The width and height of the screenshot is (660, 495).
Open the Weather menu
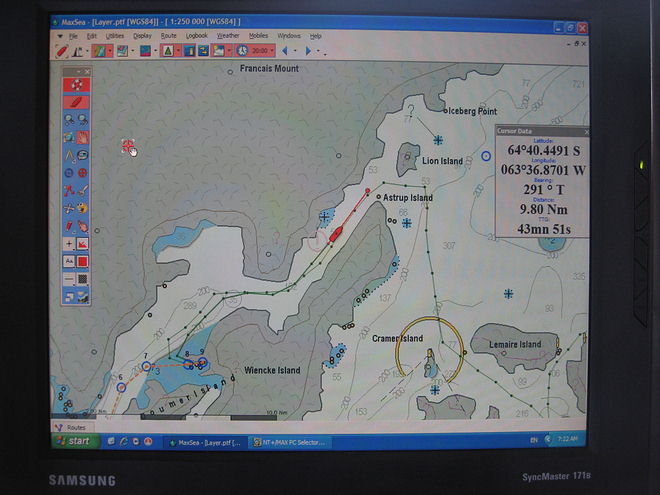[228, 36]
